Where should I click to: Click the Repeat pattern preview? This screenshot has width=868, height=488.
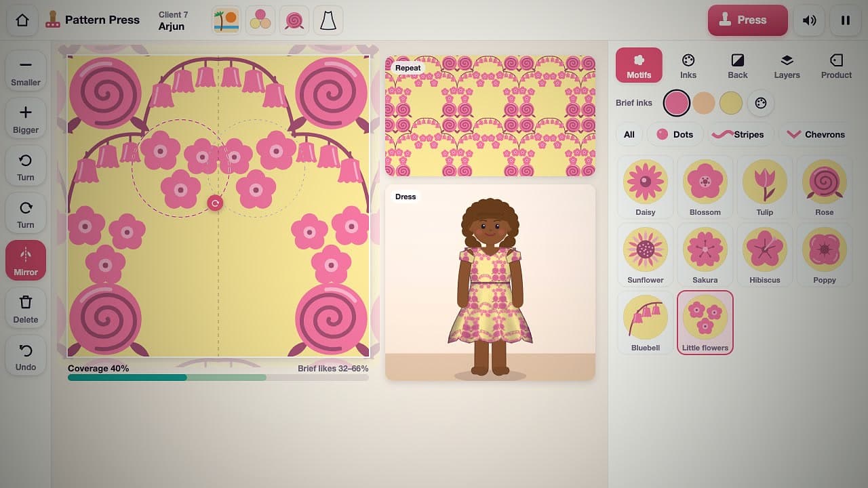[x=490, y=116]
